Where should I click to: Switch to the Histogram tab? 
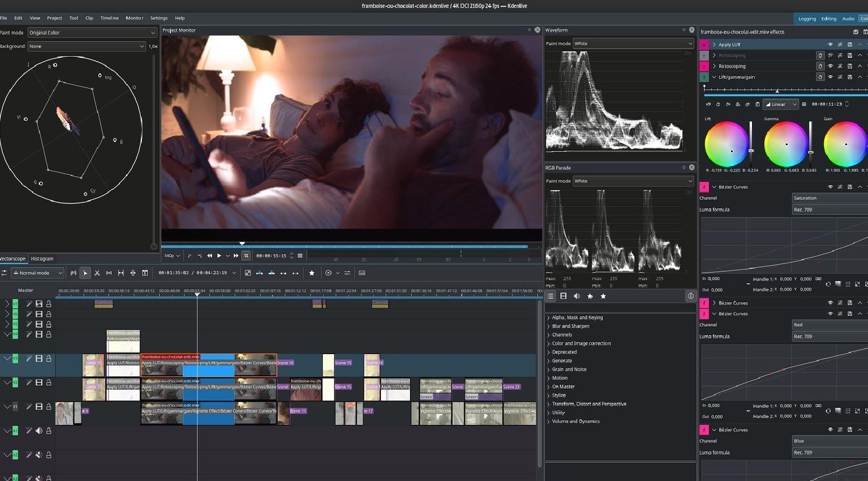pos(42,259)
